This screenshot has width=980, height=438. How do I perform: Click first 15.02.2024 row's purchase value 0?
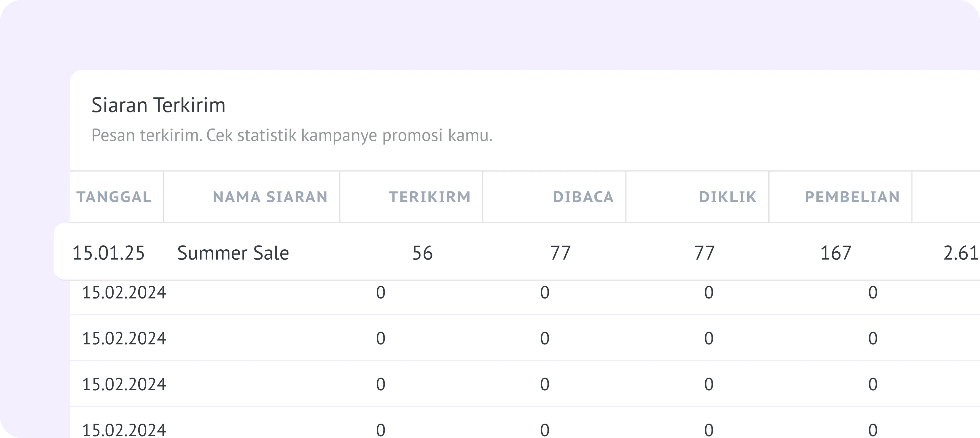coord(873,293)
